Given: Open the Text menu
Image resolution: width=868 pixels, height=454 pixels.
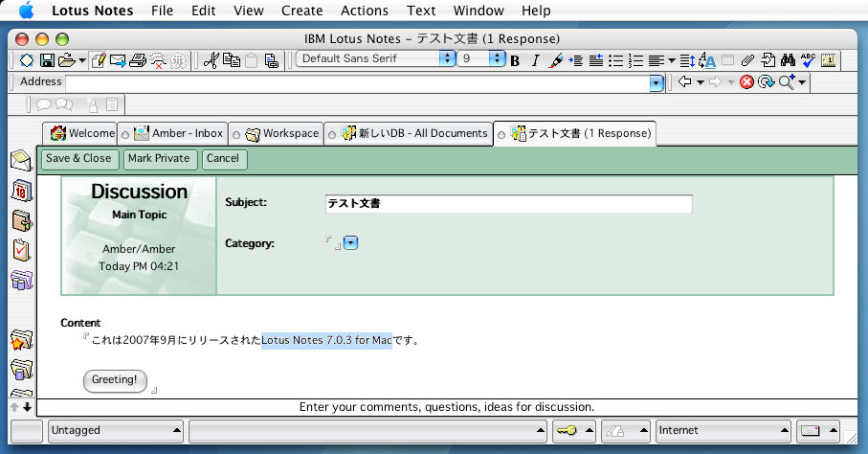Looking at the screenshot, I should (421, 11).
